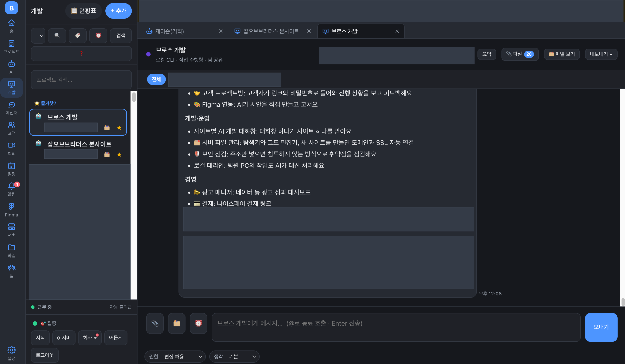Click the 지식 button
Screen dimensions: 625x364
40,337
